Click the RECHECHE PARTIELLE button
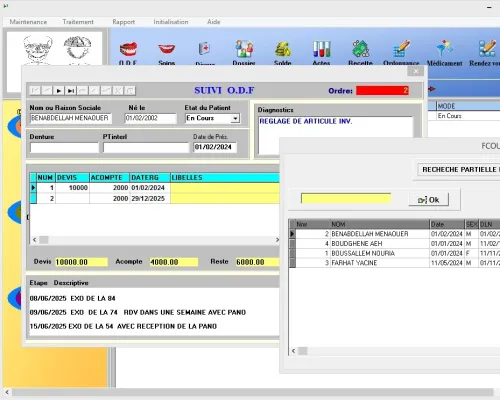Image resolution: width=500 pixels, height=400 pixels. point(459,169)
